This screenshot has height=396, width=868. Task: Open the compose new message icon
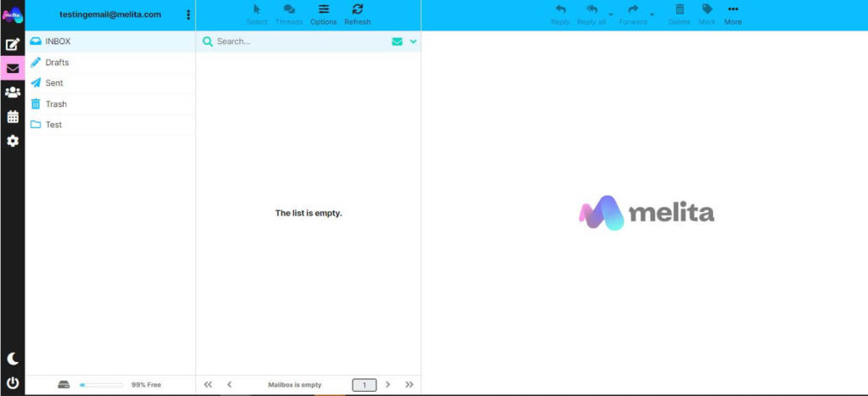tap(12, 44)
